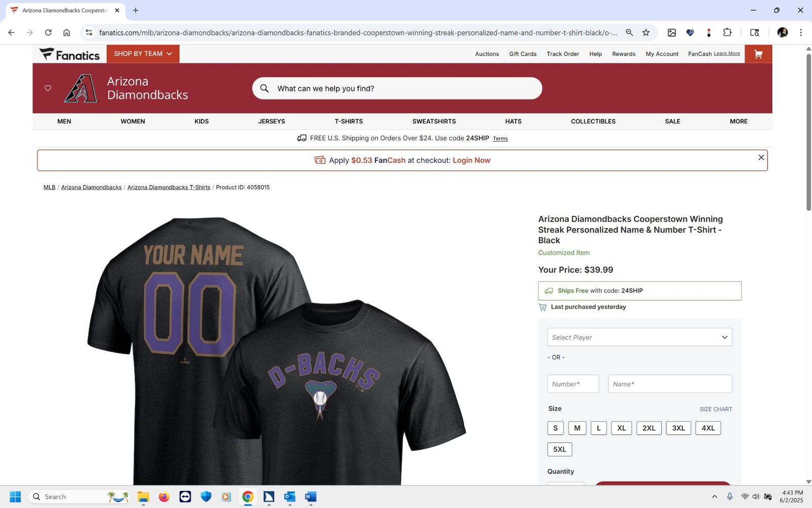Click the Fanatics logo
The height and width of the screenshot is (508, 812).
click(70, 54)
